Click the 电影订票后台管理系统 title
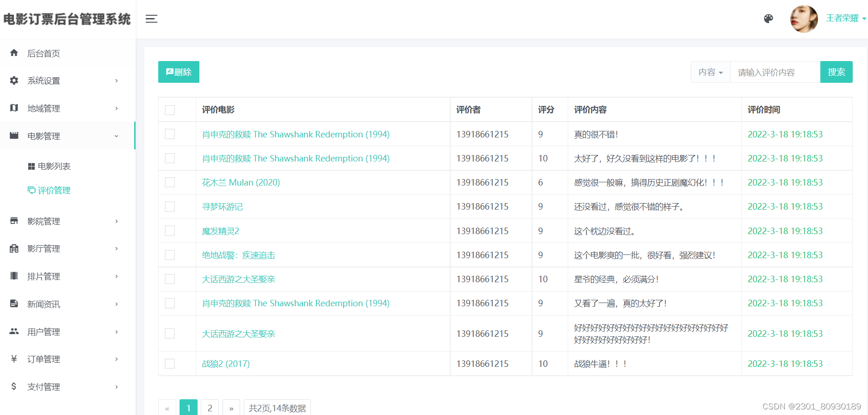Viewport: 868px width, 415px height. pos(67,19)
